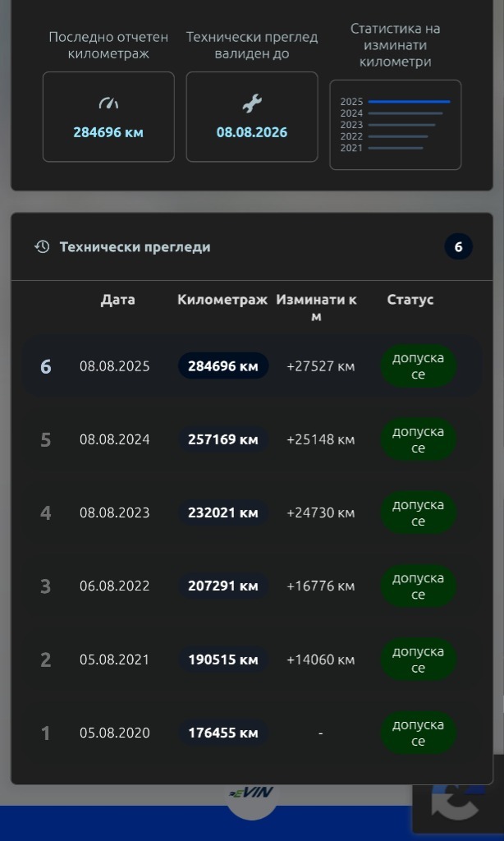The height and width of the screenshot is (841, 504).
Task: Select the +16776 км value
Action: (x=321, y=586)
